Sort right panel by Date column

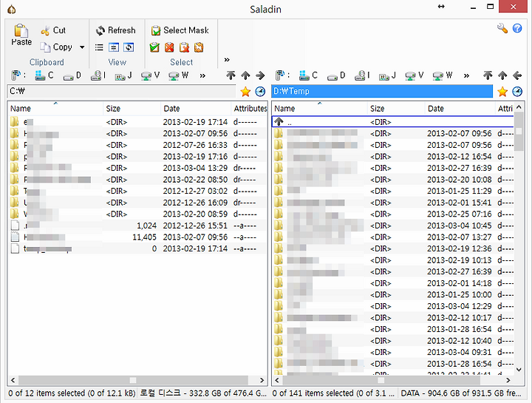[x=460, y=109]
